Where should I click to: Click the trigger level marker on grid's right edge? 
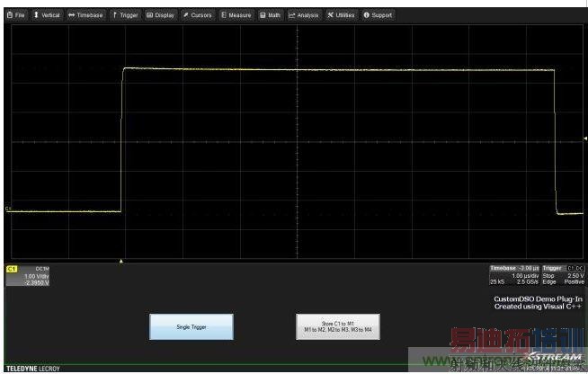tap(585, 138)
